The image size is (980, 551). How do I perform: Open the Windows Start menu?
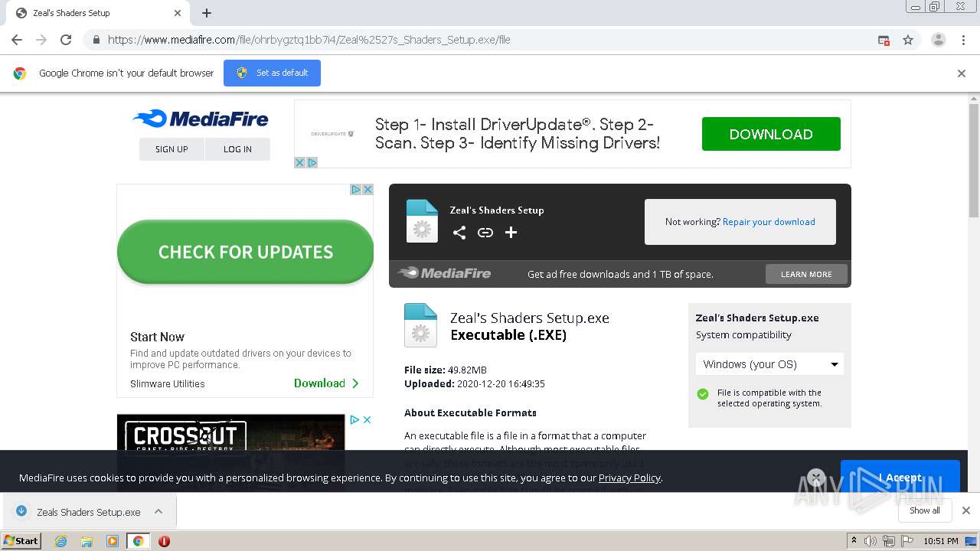[x=21, y=540]
